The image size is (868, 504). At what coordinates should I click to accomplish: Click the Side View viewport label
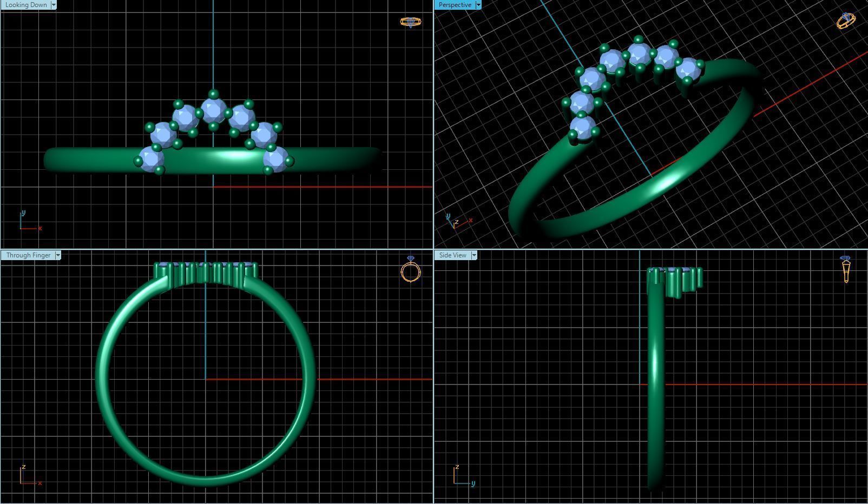pyautogui.click(x=453, y=255)
